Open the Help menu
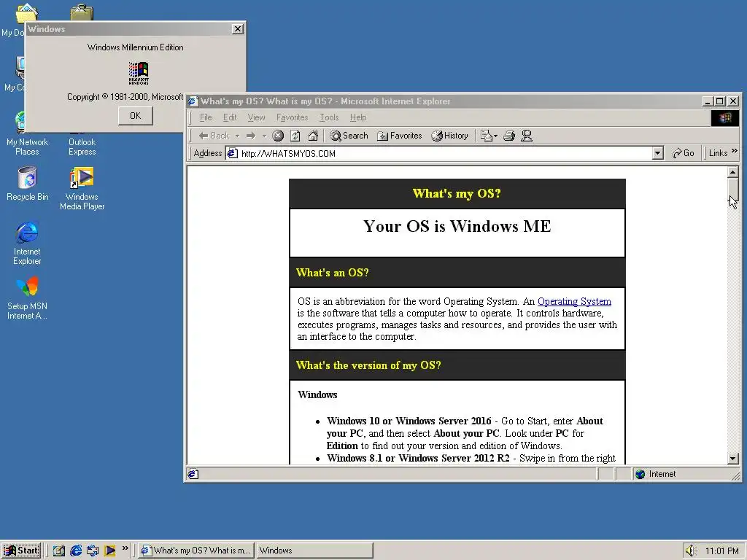Viewport: 747px width, 560px height. (358, 117)
